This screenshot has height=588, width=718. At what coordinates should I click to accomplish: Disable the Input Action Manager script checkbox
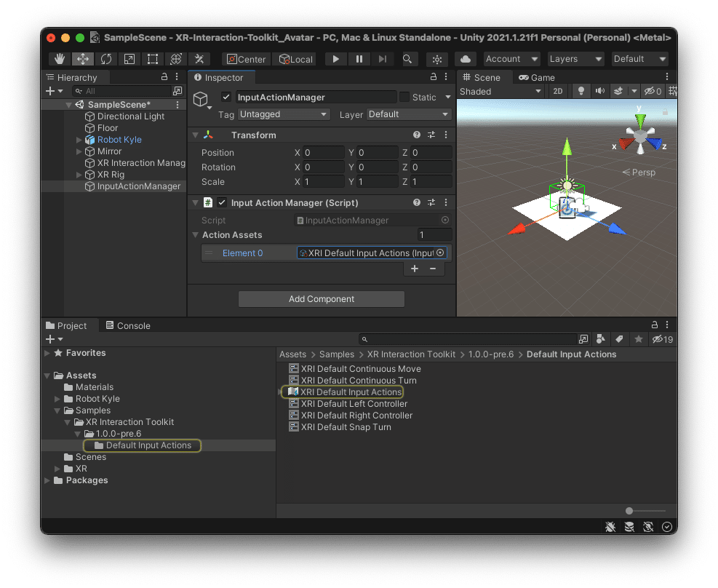tap(222, 203)
